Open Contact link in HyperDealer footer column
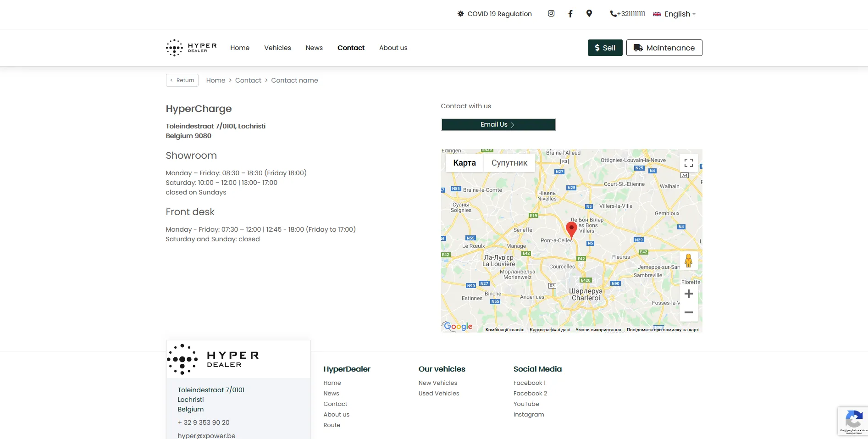Image resolution: width=868 pixels, height=439 pixels. pos(335,404)
